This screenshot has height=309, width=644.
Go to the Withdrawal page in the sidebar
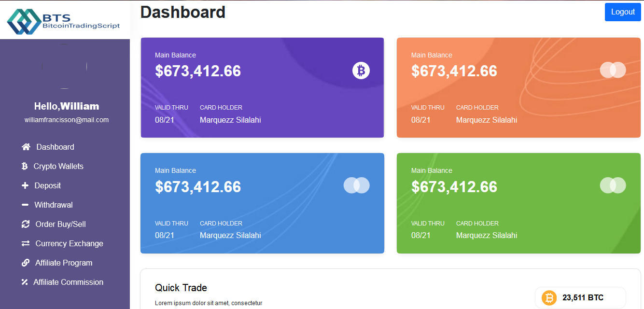point(54,205)
